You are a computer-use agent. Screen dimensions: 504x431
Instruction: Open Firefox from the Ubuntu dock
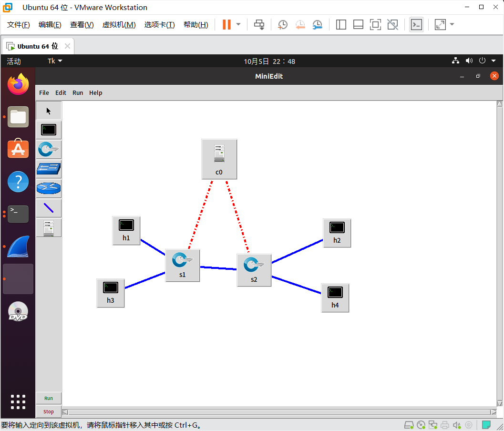(x=18, y=84)
